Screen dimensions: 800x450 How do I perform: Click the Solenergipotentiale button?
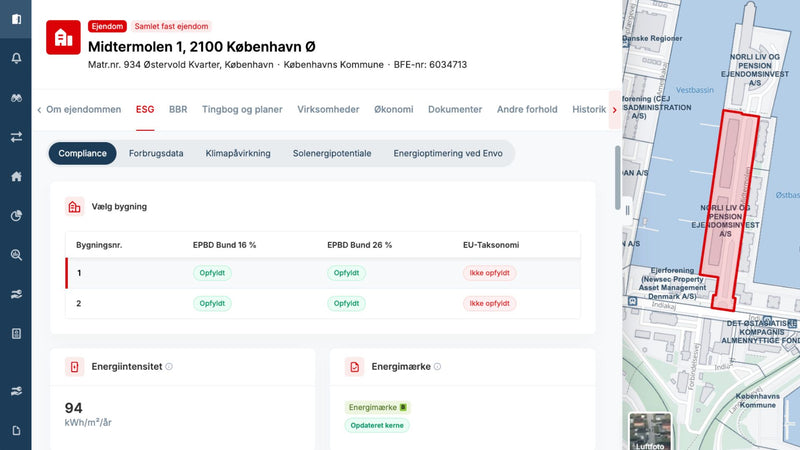[332, 153]
